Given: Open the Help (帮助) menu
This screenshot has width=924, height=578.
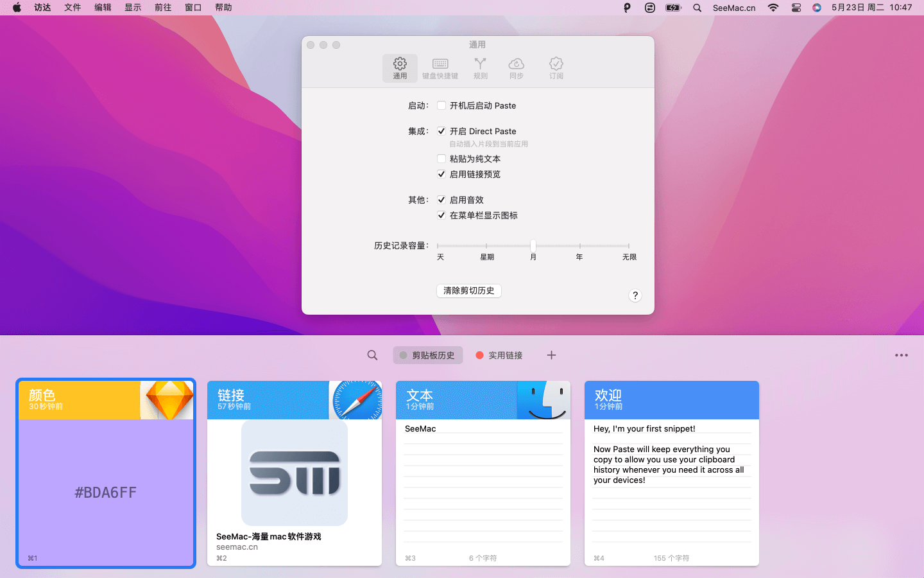Looking at the screenshot, I should click(223, 8).
